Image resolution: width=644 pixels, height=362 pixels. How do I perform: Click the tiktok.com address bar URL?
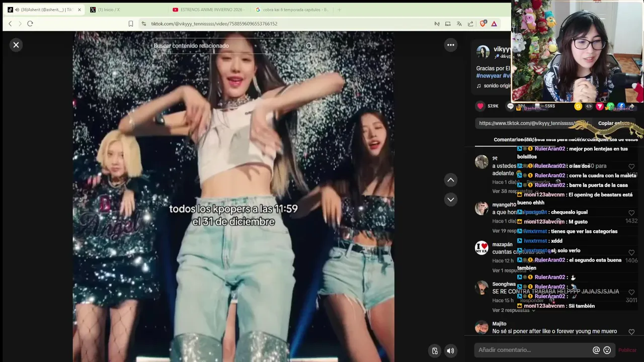pyautogui.click(x=214, y=24)
